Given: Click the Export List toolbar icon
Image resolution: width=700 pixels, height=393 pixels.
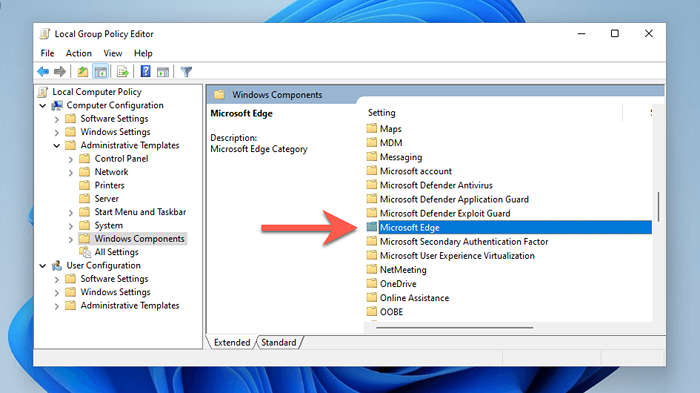Looking at the screenshot, I should pyautogui.click(x=123, y=71).
